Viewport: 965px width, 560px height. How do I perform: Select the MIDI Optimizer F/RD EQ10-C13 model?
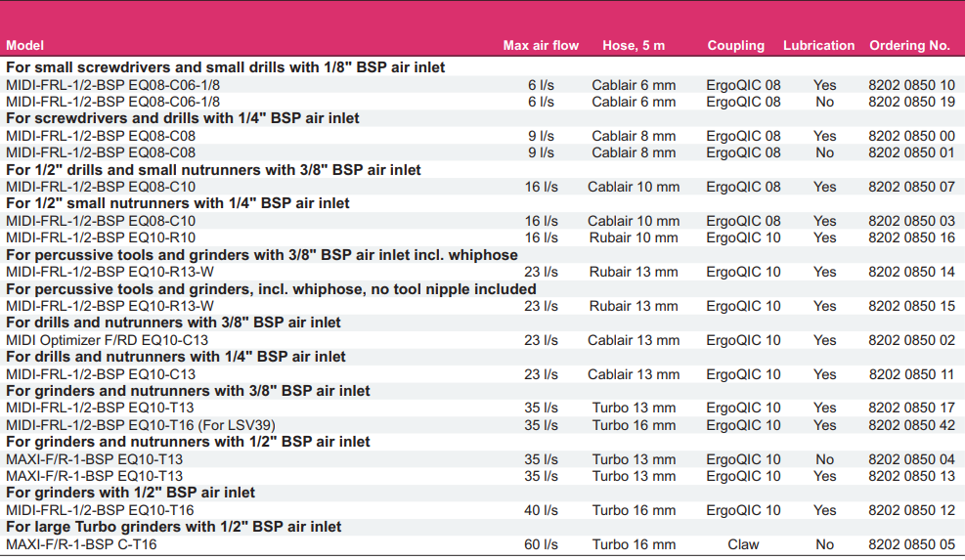(x=108, y=340)
